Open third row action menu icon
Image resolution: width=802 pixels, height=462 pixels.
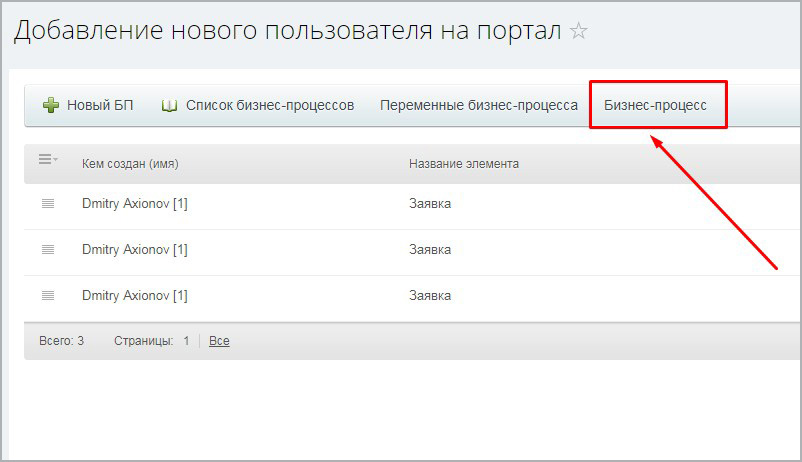pos(48,295)
